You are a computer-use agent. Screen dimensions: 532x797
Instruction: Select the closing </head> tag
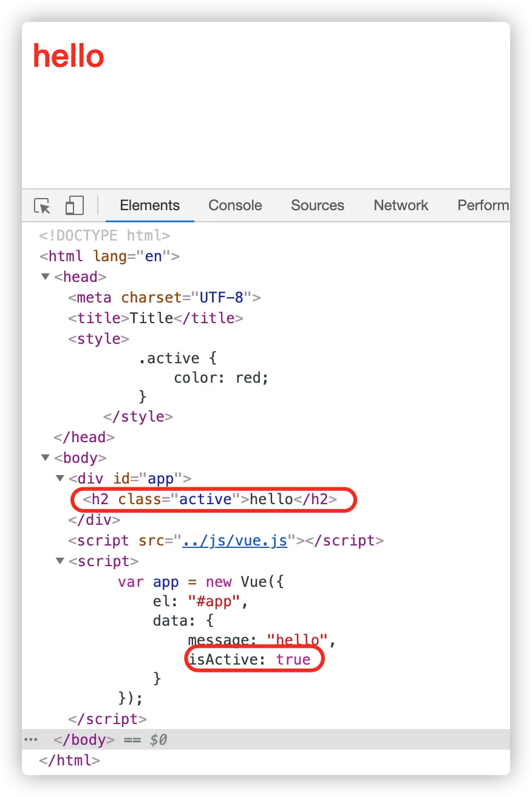[x=84, y=437]
